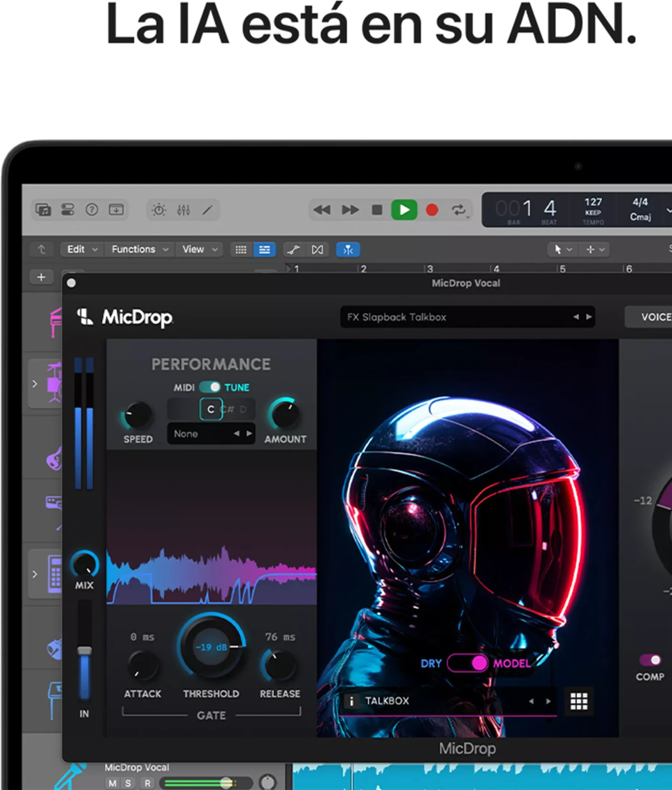Toggle Smart Controls dial icon
The width and height of the screenshot is (672, 790).
(x=159, y=210)
